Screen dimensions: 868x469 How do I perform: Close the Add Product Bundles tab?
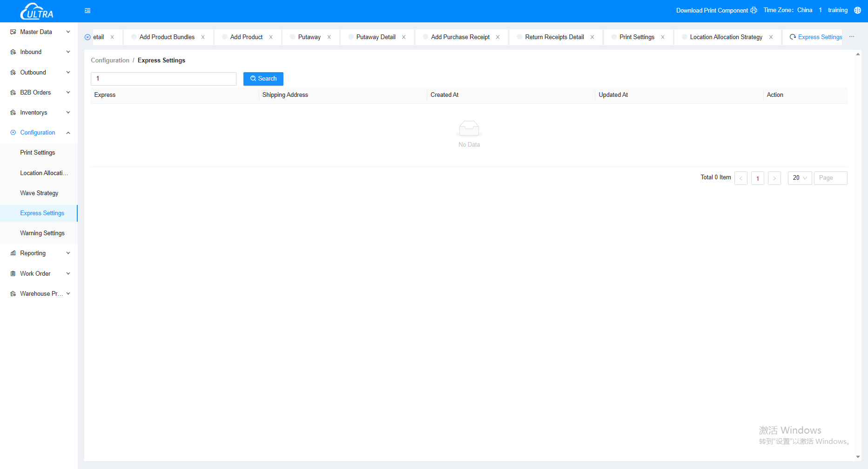(x=203, y=37)
